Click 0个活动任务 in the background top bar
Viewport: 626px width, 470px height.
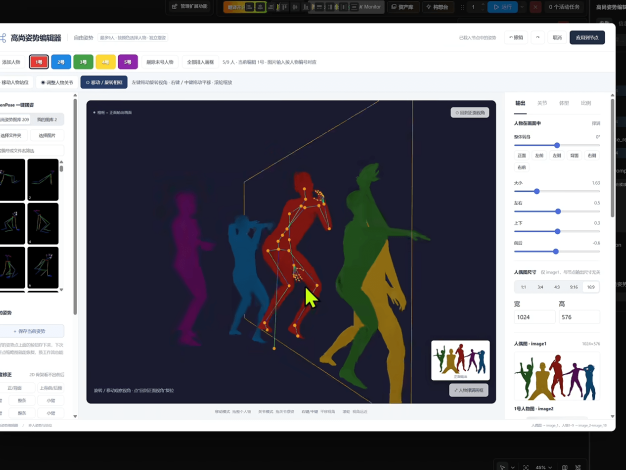564,7
